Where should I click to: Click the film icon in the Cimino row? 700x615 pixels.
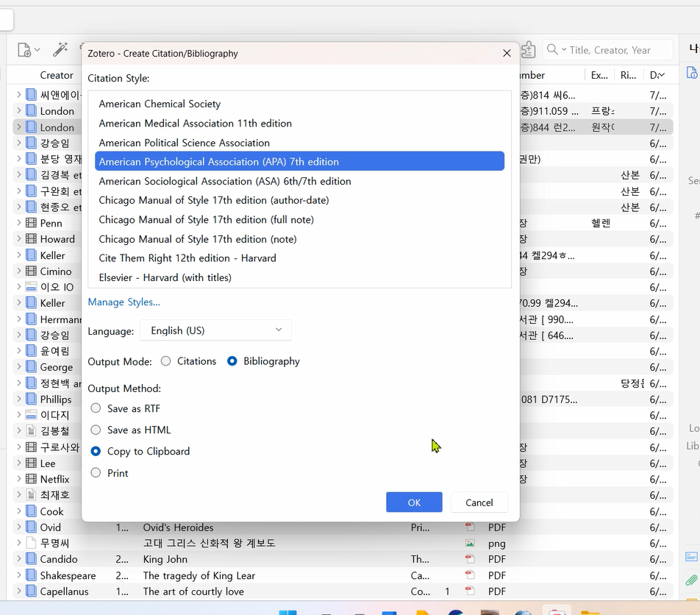point(31,271)
